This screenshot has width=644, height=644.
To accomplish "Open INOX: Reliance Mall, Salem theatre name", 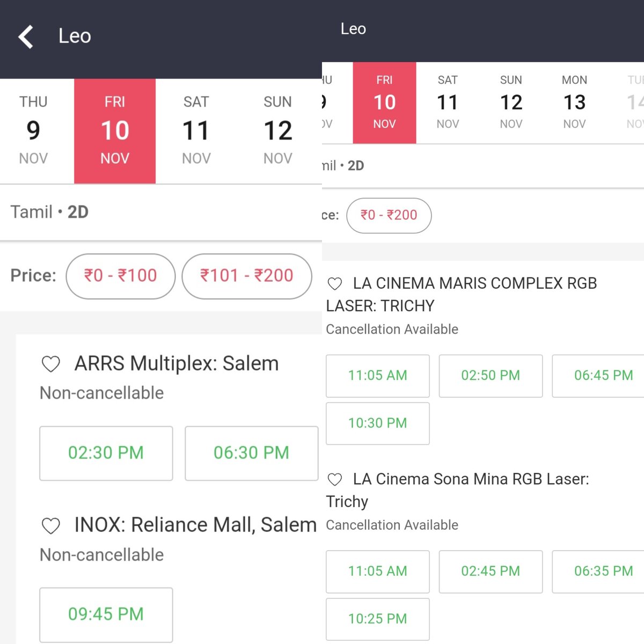I will tap(195, 525).
